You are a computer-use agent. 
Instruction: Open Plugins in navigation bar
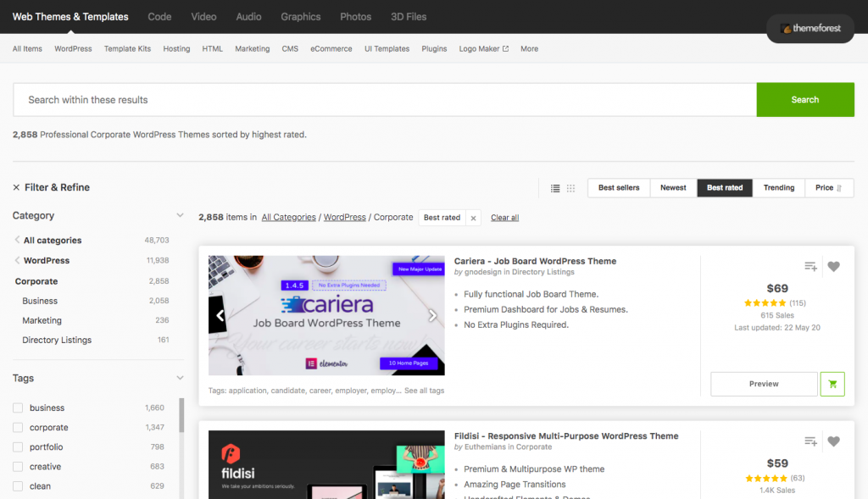(x=434, y=48)
